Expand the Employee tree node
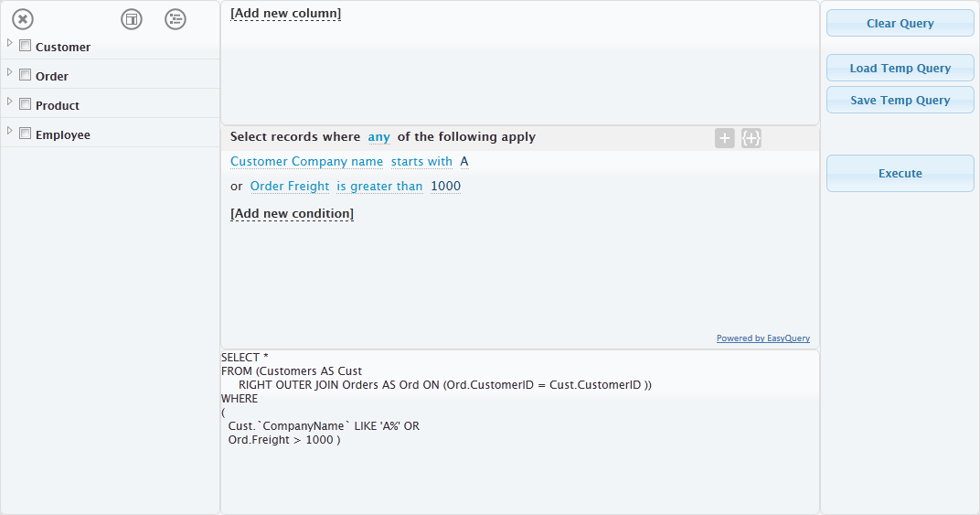 9,131
